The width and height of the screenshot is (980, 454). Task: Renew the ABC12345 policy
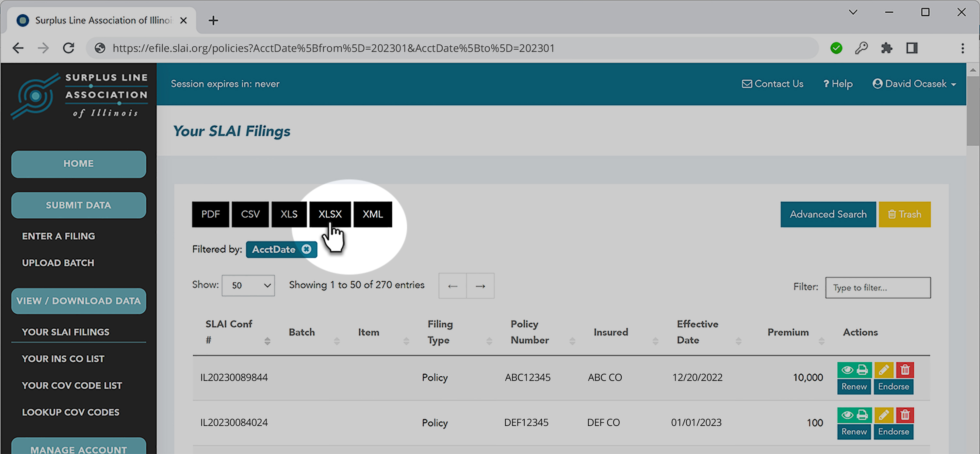854,387
